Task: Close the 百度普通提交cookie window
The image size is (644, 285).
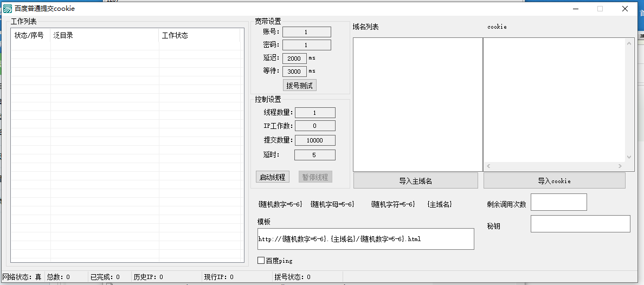Action: pyautogui.click(x=625, y=9)
